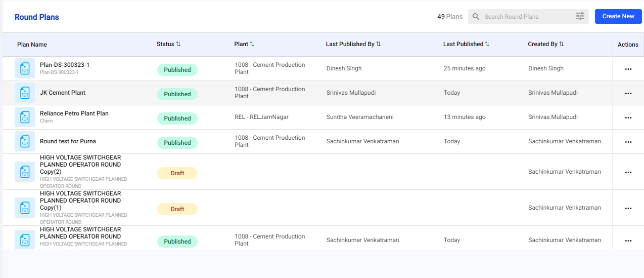
Task: Sort the table by Status column
Action: [178, 44]
